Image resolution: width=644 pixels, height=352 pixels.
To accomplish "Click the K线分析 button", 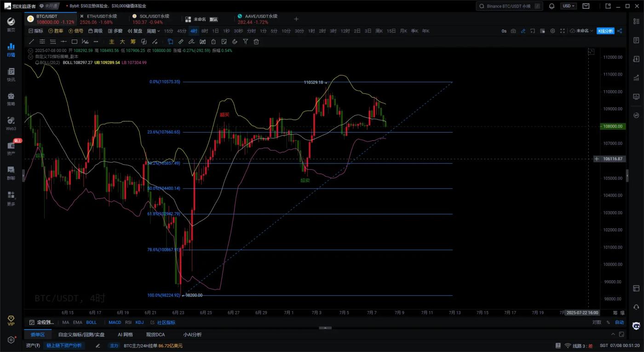I will click(x=605, y=31).
